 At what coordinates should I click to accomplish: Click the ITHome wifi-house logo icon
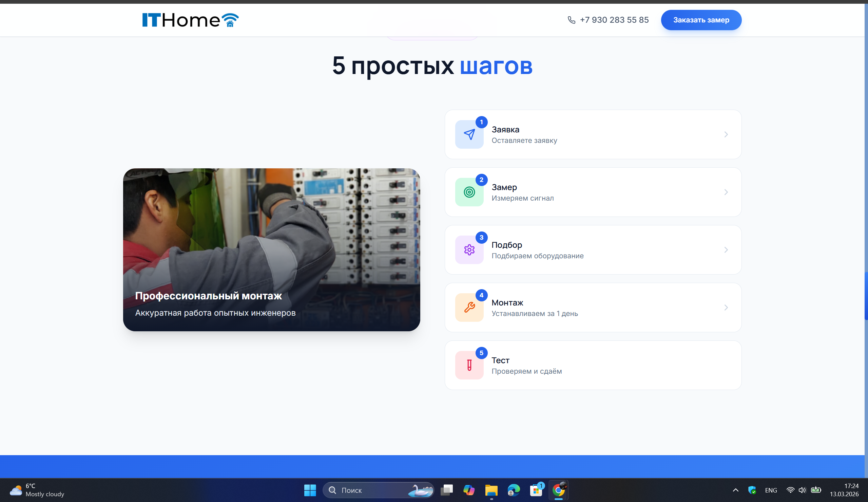tap(230, 20)
